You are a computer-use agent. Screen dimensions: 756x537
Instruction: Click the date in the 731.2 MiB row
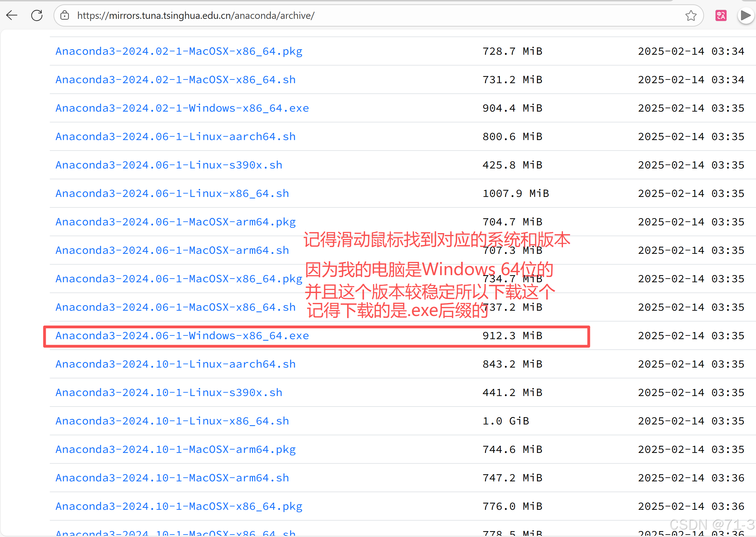pyautogui.click(x=691, y=80)
